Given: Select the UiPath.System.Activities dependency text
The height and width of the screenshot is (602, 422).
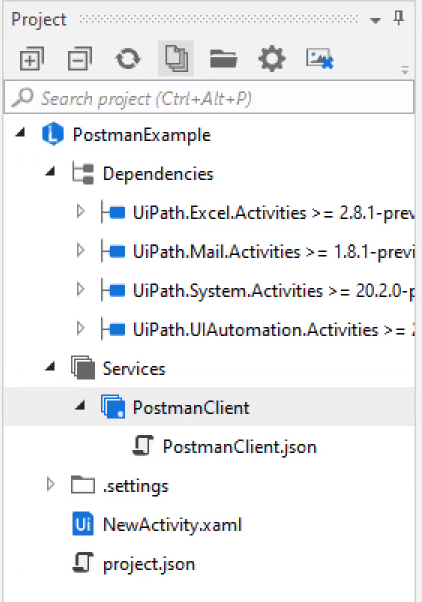Looking at the screenshot, I should 273,291.
